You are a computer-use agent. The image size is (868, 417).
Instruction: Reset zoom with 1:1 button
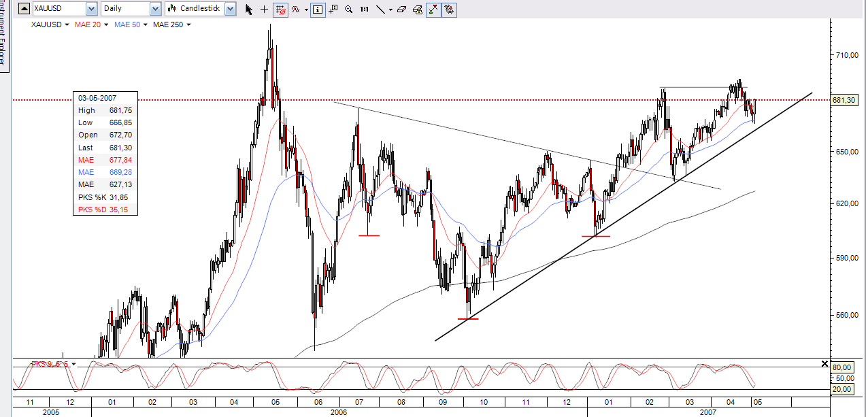point(365,10)
